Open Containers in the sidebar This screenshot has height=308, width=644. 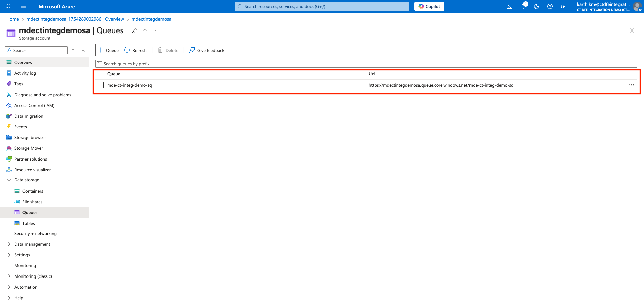pos(33,191)
